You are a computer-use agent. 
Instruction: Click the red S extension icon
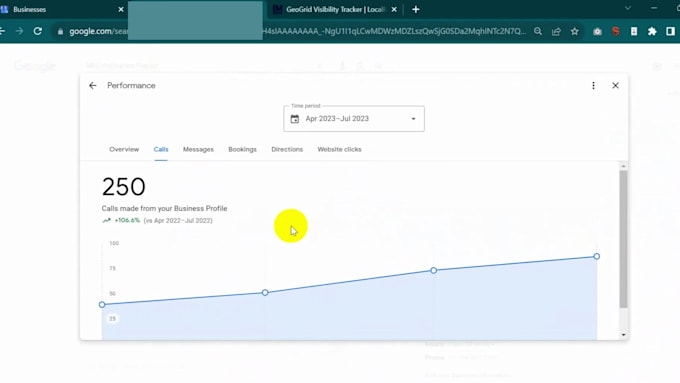click(x=616, y=31)
